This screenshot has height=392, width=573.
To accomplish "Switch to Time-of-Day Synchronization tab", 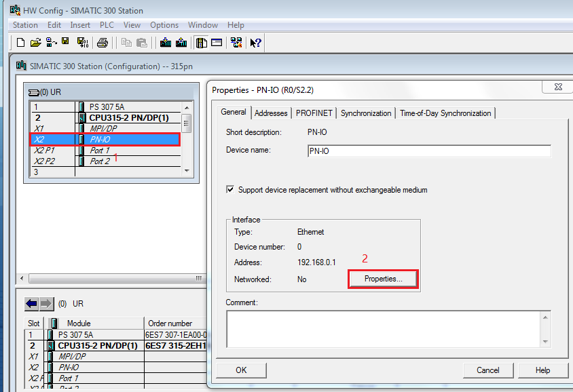I will point(445,113).
